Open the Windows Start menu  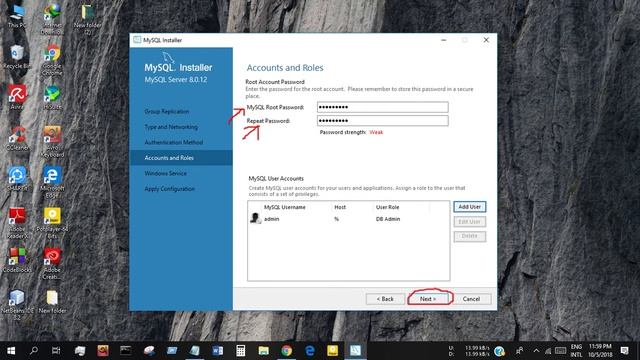11,351
